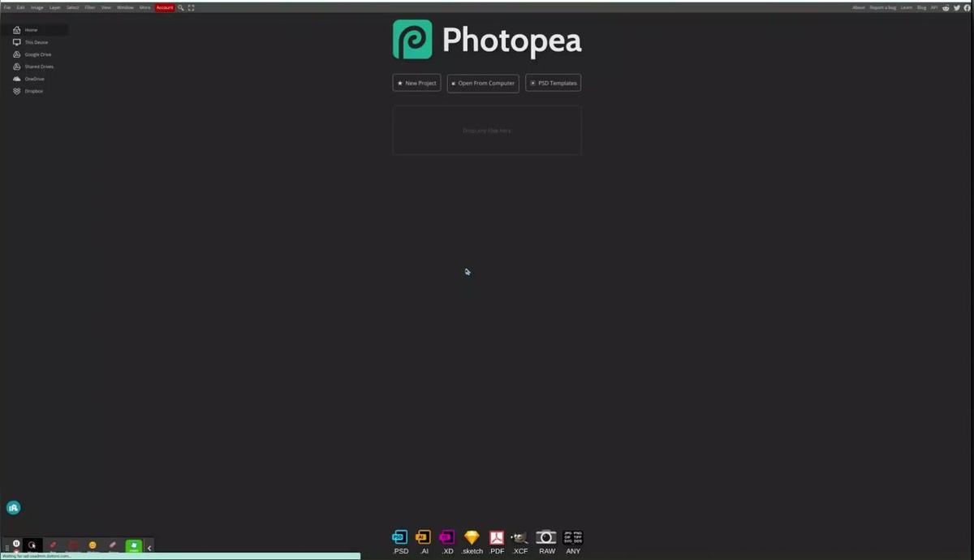Click the drop-files area box

click(x=487, y=130)
